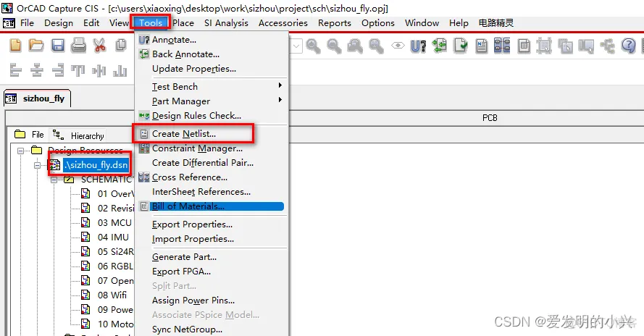
Task: Click the Project Manager hierarchy toolbar icon
Action: point(607,46)
